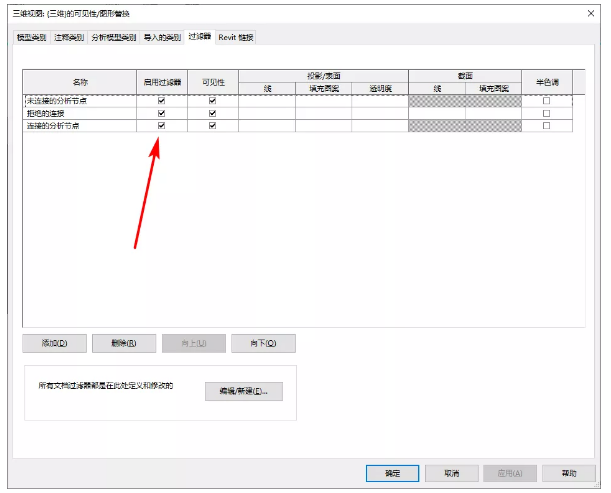Open help with 帮助 button

click(569, 474)
